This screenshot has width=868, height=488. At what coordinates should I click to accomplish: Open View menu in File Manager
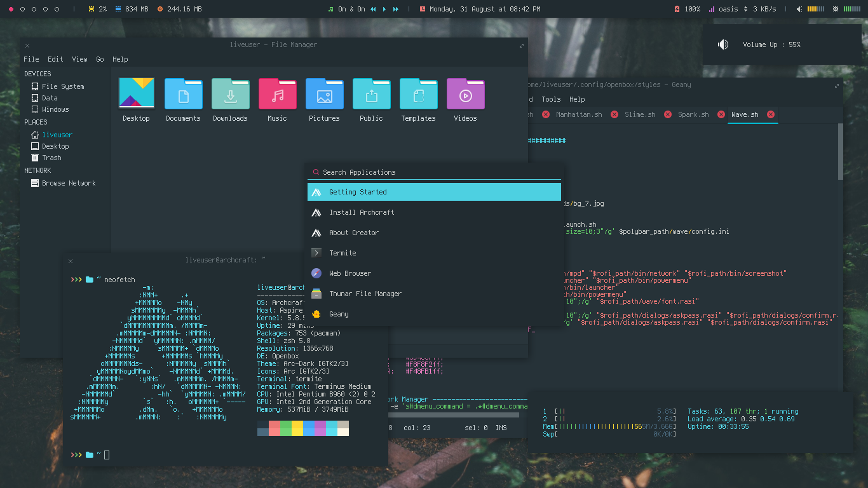pos(79,59)
